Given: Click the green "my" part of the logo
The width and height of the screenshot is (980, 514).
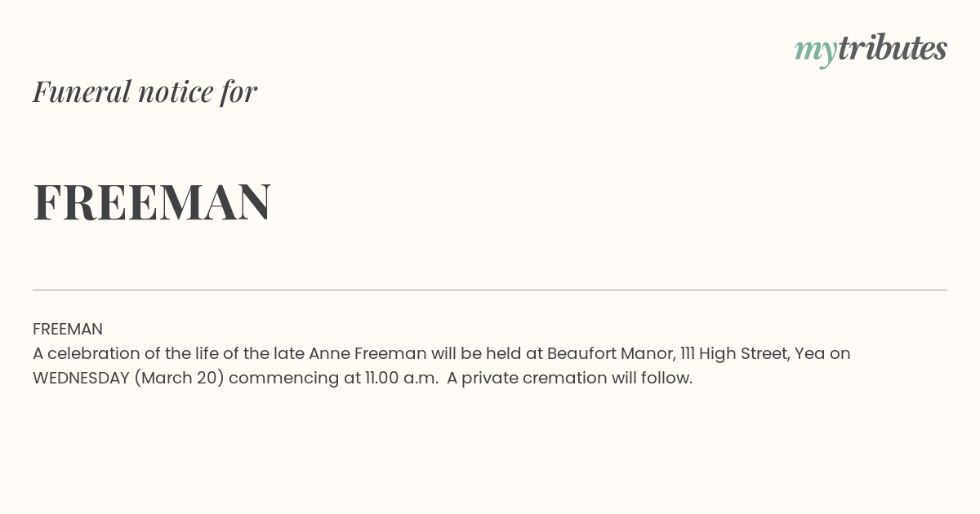Looking at the screenshot, I should 815,53.
